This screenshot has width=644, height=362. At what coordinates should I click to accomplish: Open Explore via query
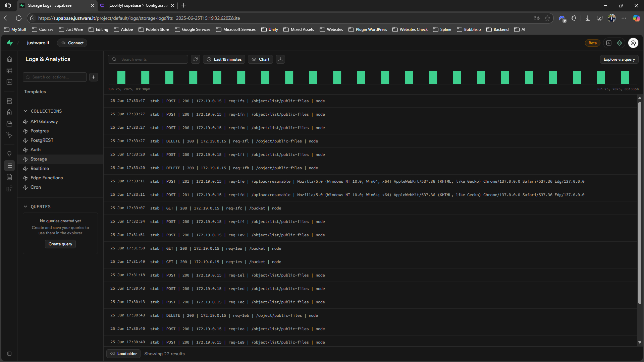[619, 59]
